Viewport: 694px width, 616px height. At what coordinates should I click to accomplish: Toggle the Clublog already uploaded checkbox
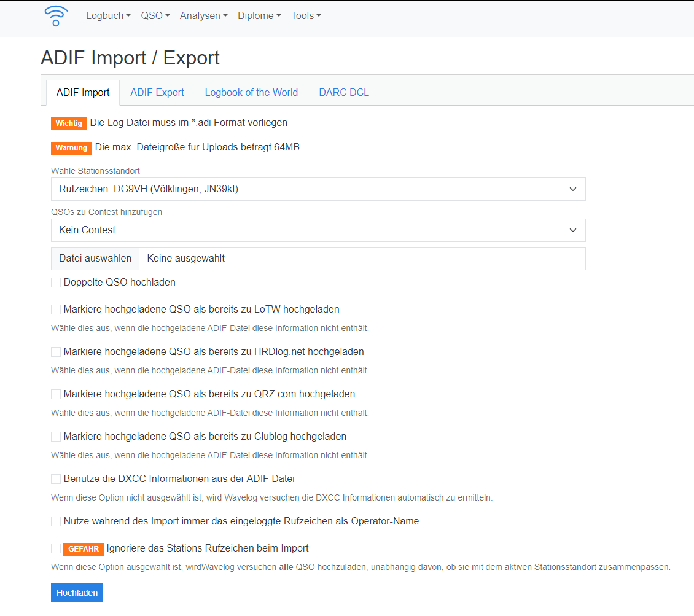[56, 437]
